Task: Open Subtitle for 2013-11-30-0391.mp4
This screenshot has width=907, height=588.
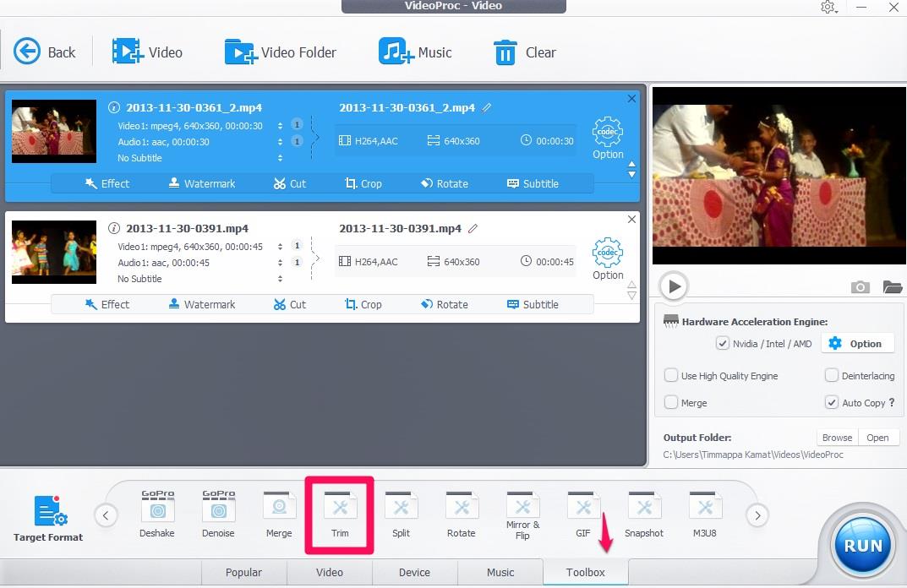Action: pyautogui.click(x=533, y=305)
